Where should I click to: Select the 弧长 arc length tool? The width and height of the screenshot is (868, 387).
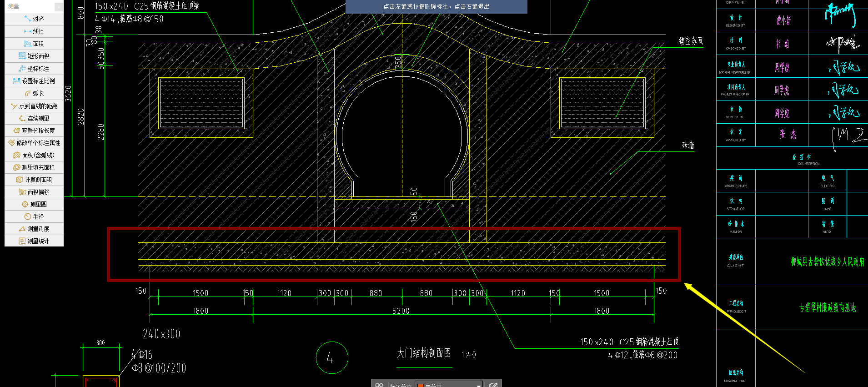point(34,93)
